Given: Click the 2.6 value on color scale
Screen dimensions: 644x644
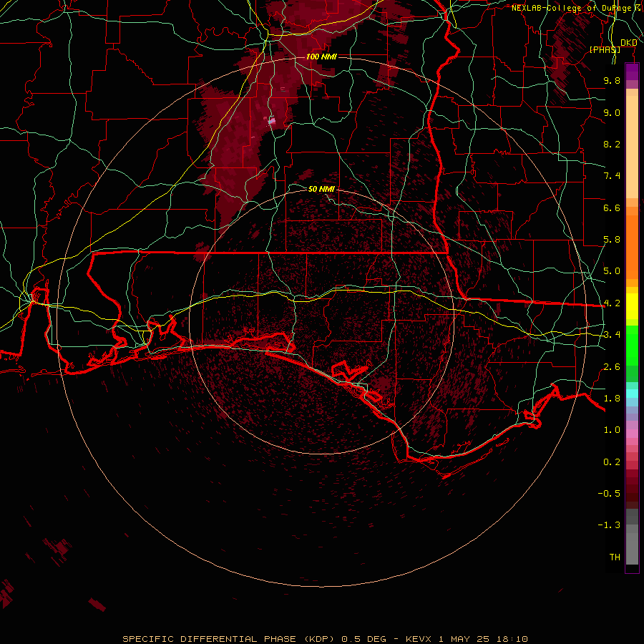Looking at the screenshot, I should [x=612, y=367].
